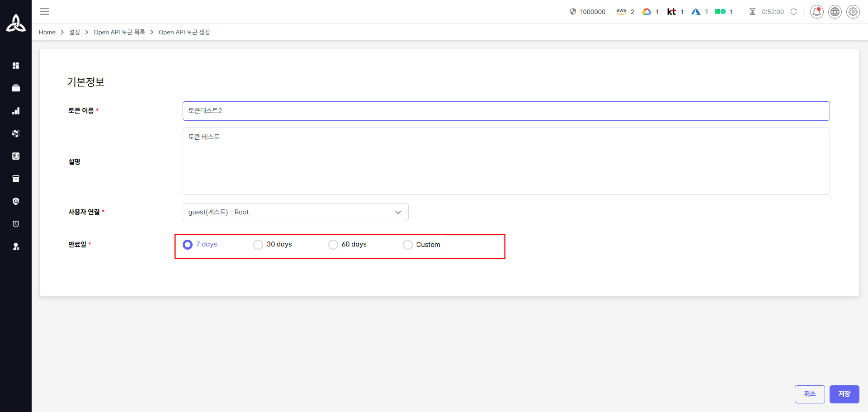Click the 저장 save button
This screenshot has width=868, height=412.
844,394
